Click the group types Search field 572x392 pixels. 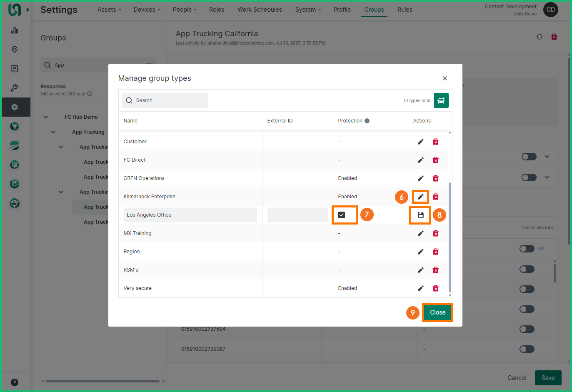coord(165,100)
